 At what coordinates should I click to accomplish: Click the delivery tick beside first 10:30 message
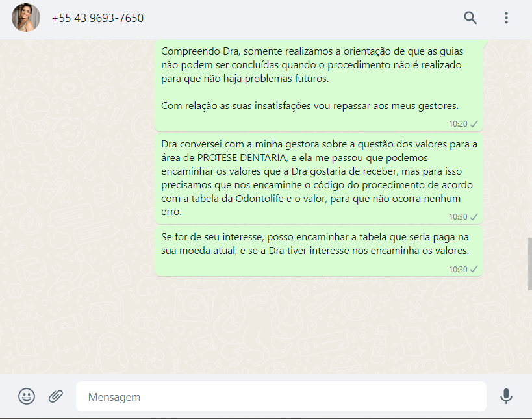[474, 217]
